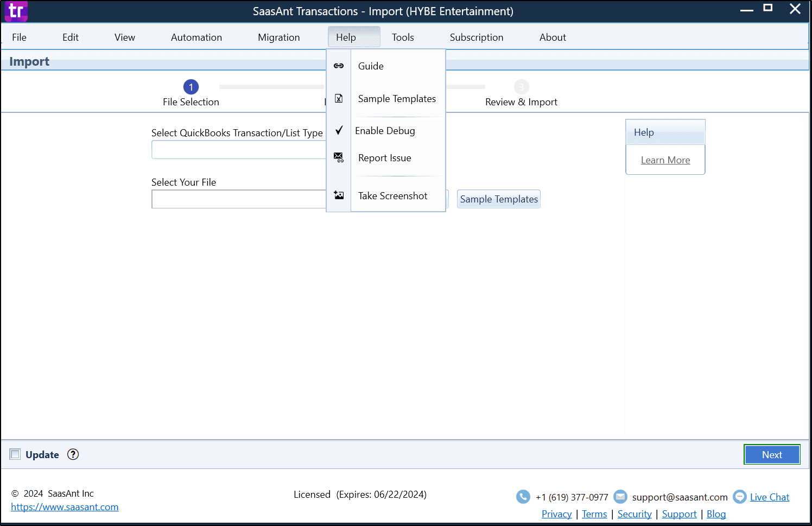Image resolution: width=812 pixels, height=526 pixels.
Task: Click the Sample Templates button beside file field
Action: pos(499,199)
